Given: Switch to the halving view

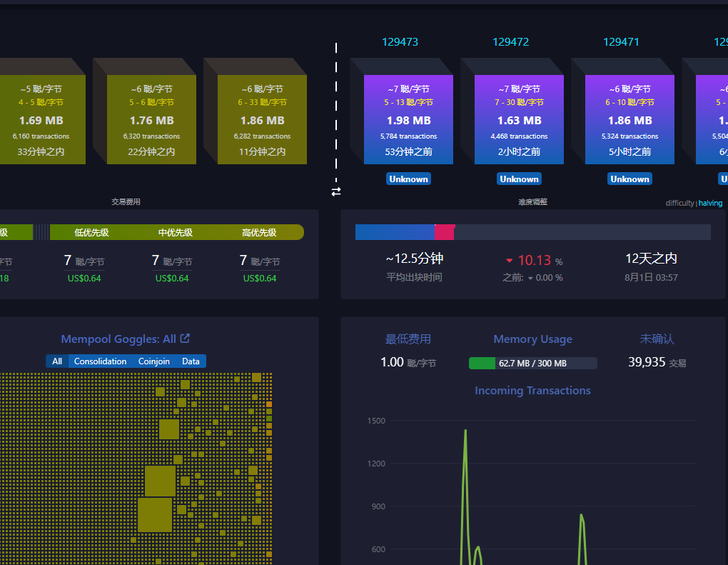Looking at the screenshot, I should point(710,203).
